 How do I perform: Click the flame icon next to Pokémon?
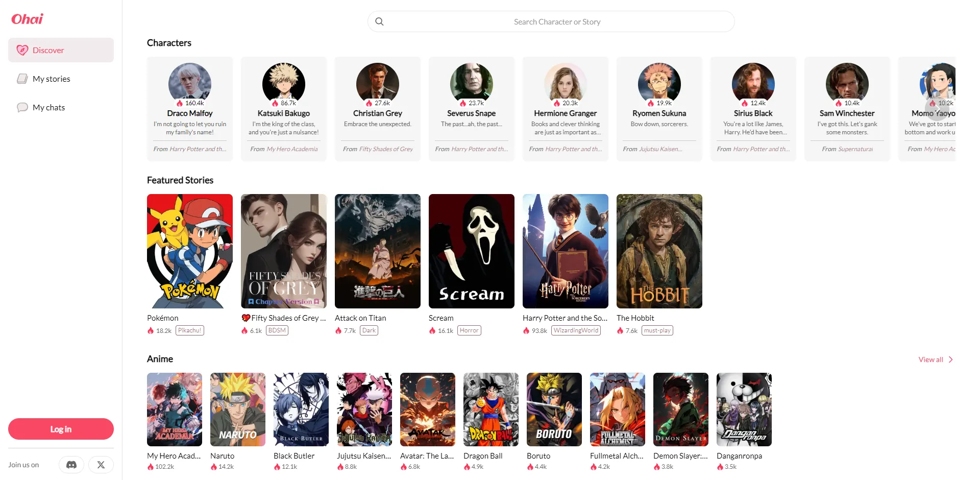[150, 330]
